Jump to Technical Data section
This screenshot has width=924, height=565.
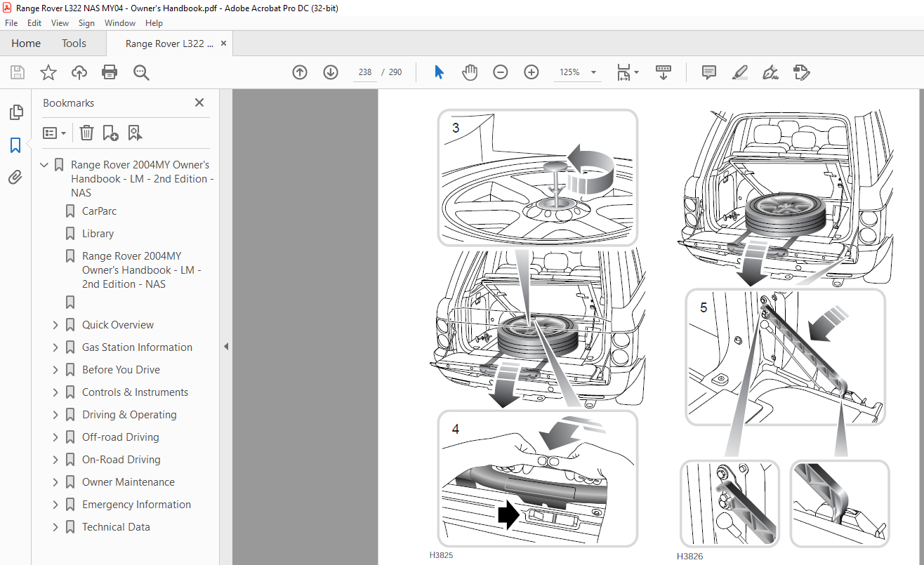pos(116,527)
